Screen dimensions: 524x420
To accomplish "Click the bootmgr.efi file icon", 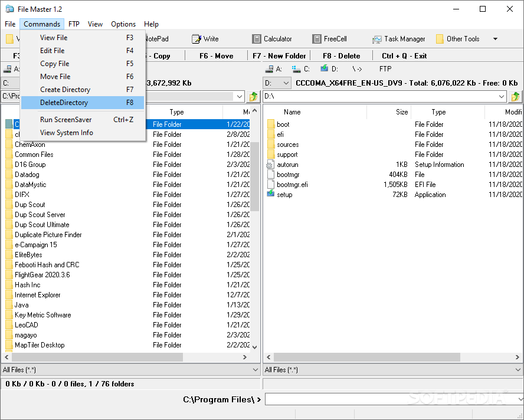I will 271,185.
